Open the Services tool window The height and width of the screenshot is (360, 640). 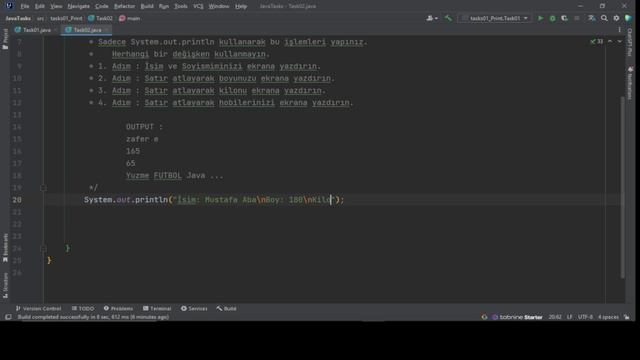point(194,308)
